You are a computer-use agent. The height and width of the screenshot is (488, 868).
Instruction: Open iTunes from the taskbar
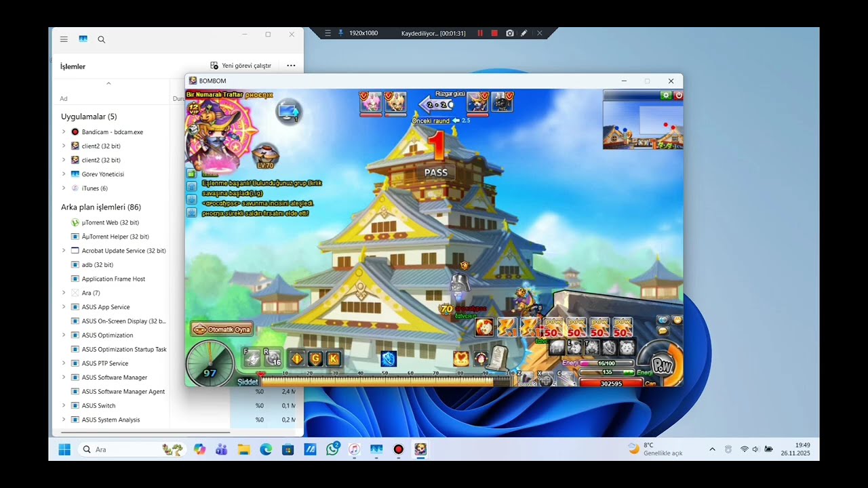tap(354, 449)
